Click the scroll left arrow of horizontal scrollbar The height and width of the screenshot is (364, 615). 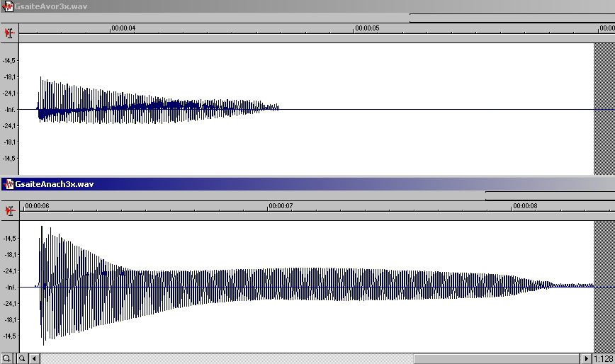click(x=34, y=358)
